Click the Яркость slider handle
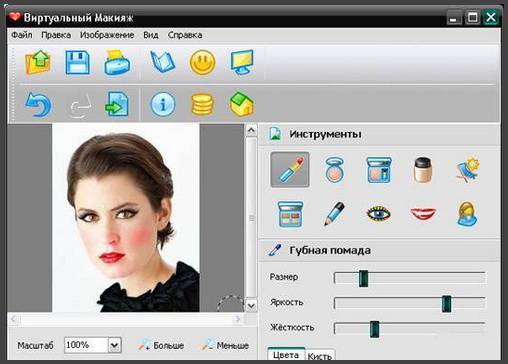 (446, 304)
